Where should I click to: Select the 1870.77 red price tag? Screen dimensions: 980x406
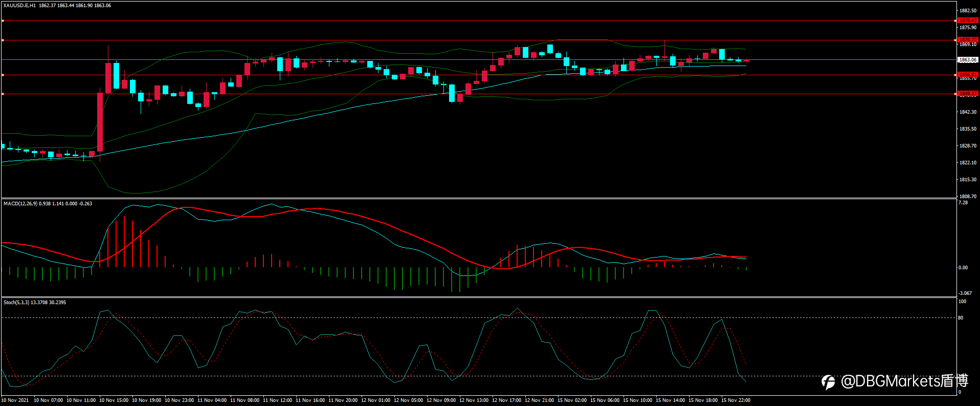tap(968, 39)
